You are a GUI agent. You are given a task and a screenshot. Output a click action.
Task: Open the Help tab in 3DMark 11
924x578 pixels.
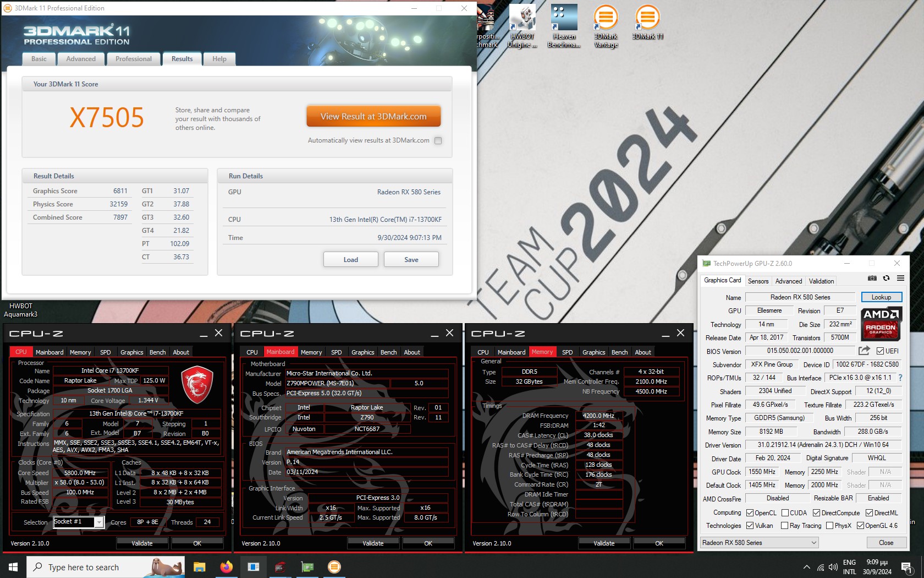point(219,59)
